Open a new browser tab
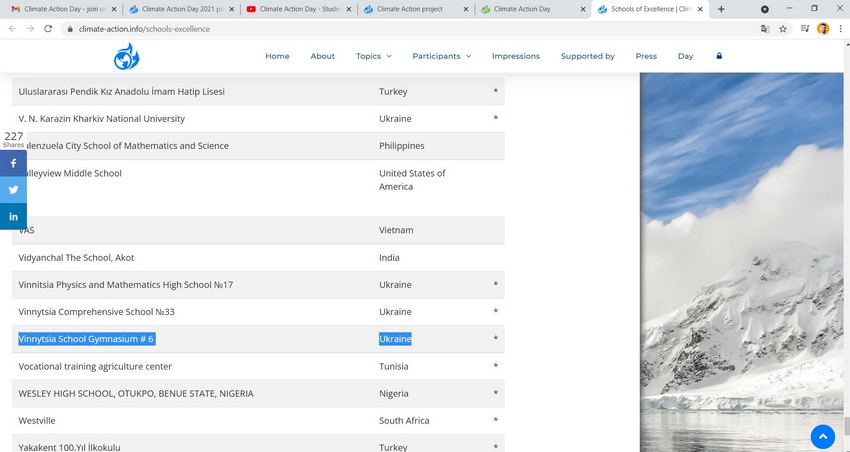850x452 pixels. (x=721, y=9)
